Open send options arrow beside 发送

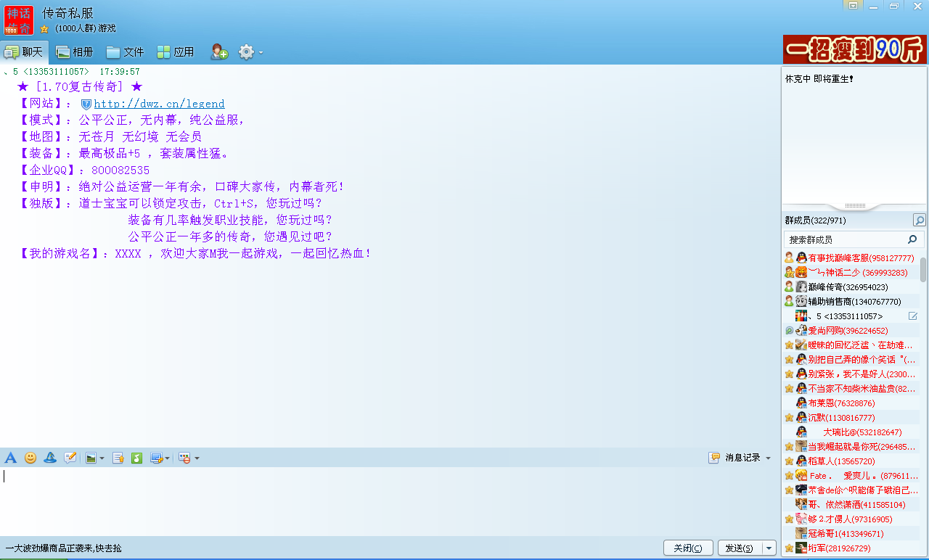coord(769,548)
